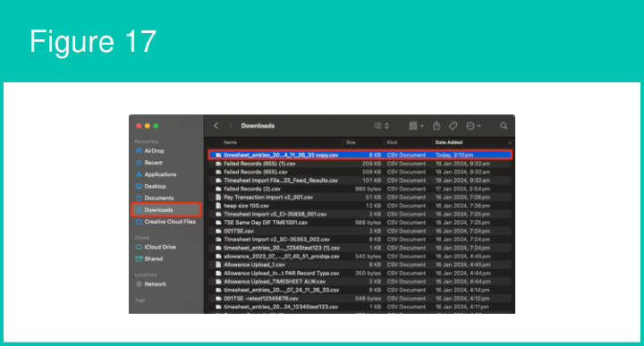Toggle view style stepper arrows
The width and height of the screenshot is (644, 346).
(x=386, y=126)
